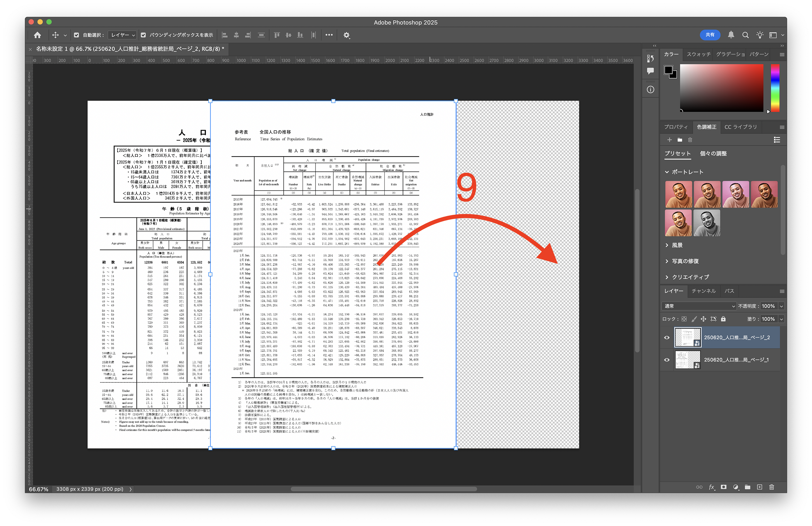Align top edges icon
The width and height of the screenshot is (812, 526).
click(277, 35)
